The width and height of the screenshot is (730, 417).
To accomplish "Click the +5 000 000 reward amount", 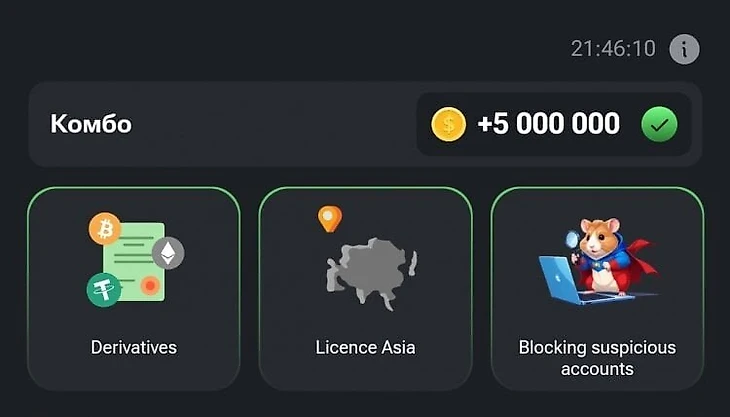I will pos(548,124).
